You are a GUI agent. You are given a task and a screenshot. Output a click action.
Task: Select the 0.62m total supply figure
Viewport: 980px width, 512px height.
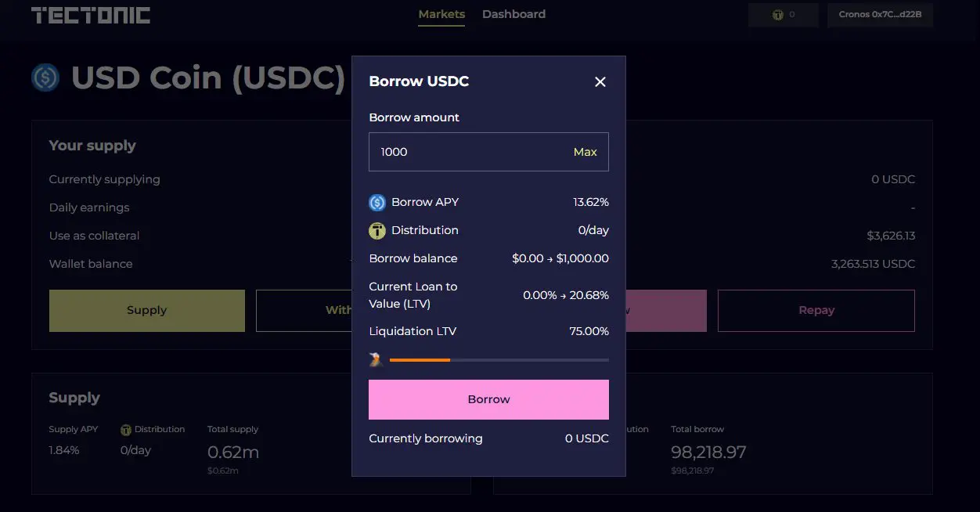tap(233, 453)
